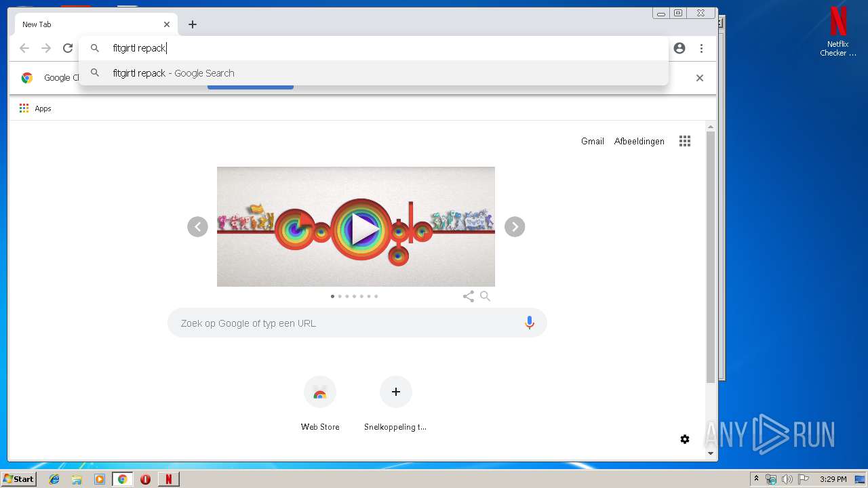Open the Google apps grid launcher

tap(685, 141)
